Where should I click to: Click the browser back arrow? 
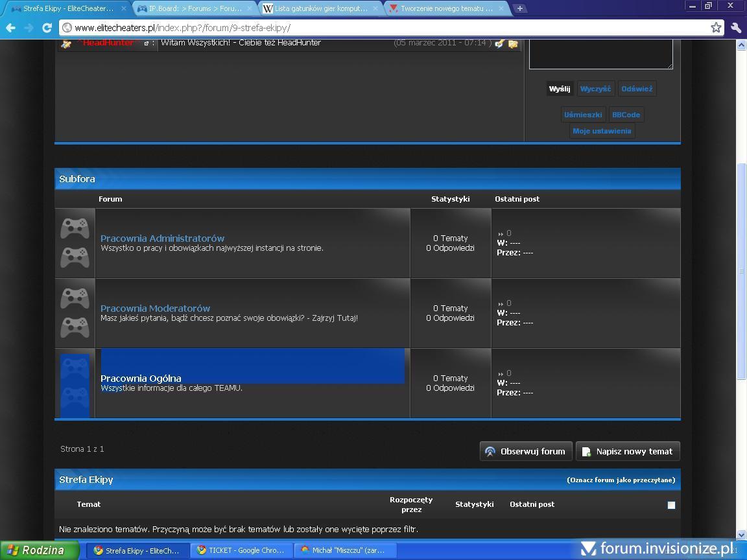11,28
